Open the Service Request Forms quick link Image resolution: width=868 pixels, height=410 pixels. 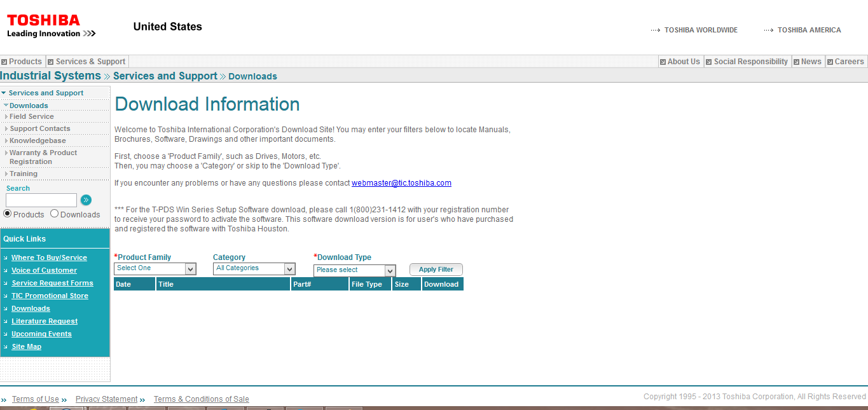(52, 283)
